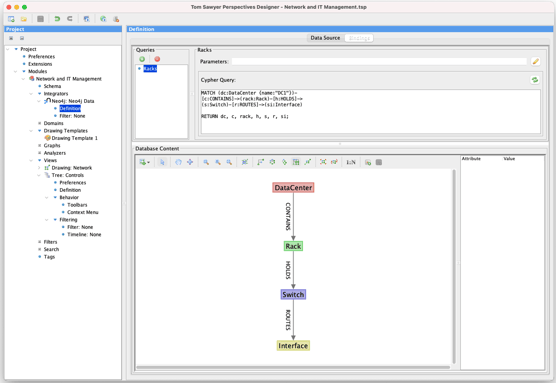Click inside the Cypher Query text area

pos(371,111)
